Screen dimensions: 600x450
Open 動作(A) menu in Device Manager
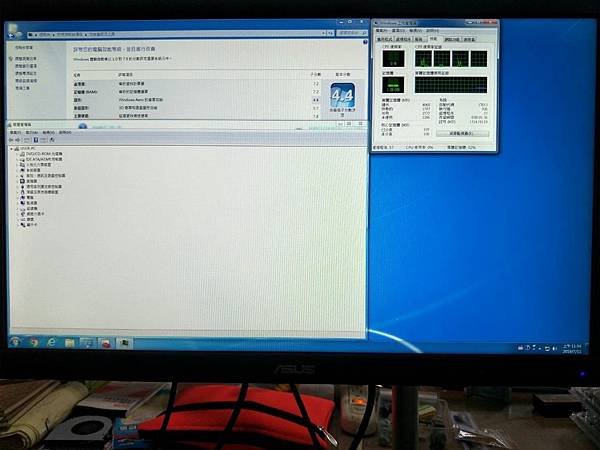pos(31,132)
